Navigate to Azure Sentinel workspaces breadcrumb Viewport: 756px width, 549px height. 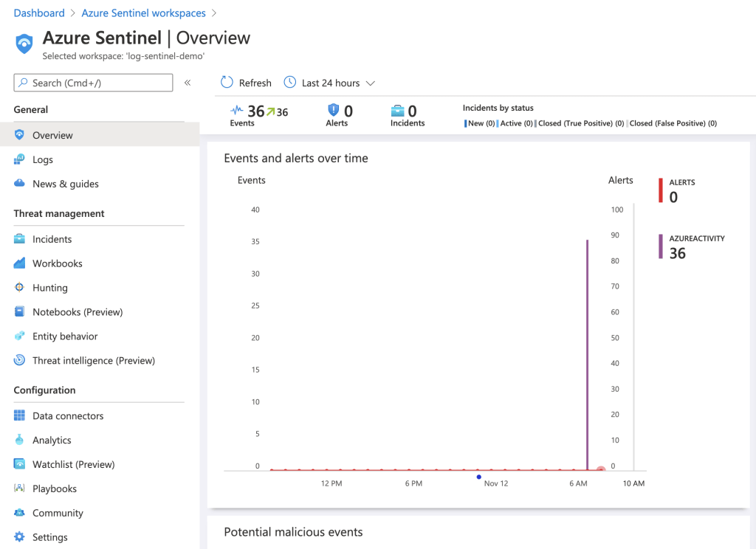click(x=143, y=13)
